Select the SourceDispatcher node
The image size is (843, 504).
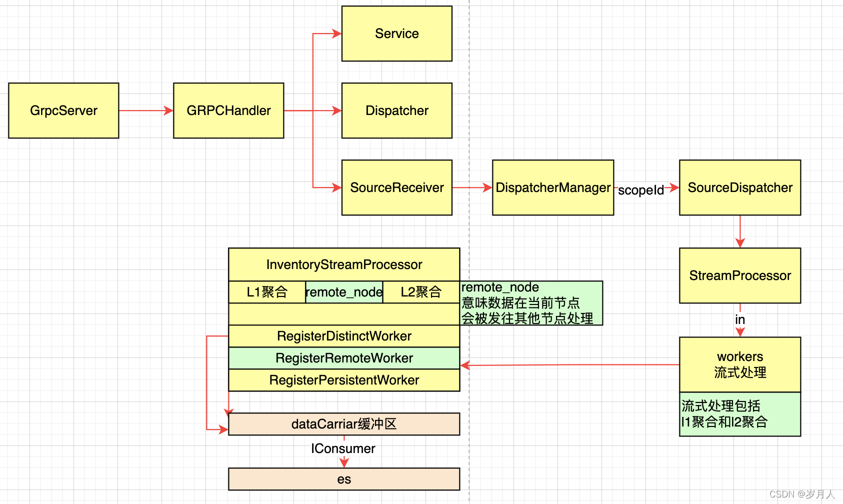pyautogui.click(x=740, y=187)
